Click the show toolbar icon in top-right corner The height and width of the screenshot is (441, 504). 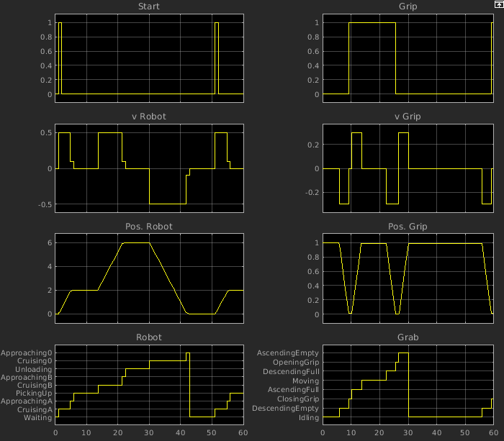[498, 4]
